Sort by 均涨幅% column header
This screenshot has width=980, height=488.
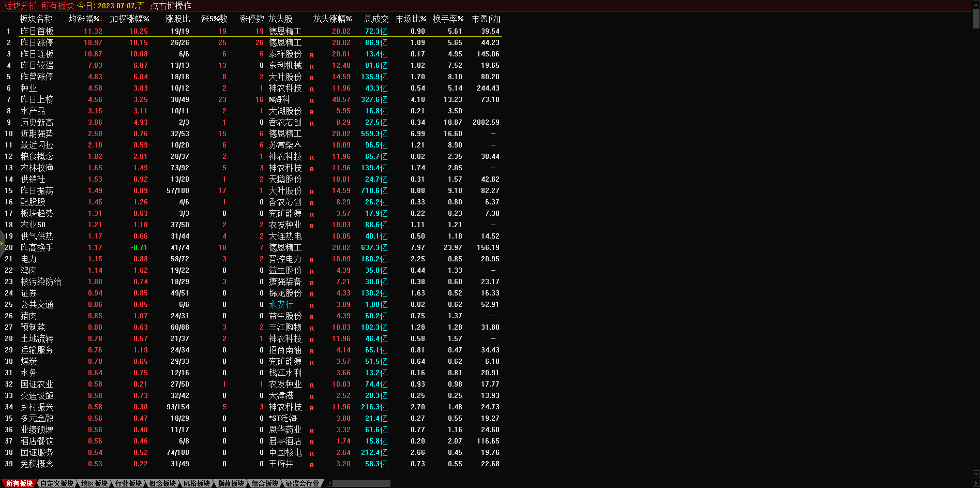click(x=85, y=19)
